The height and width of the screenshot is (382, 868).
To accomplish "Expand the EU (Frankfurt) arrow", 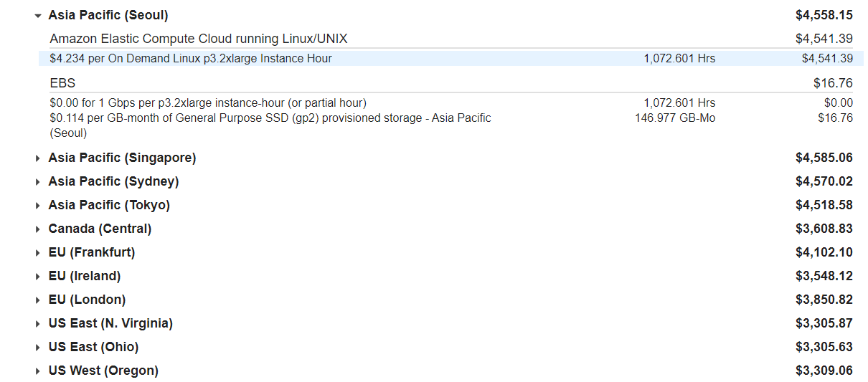I will tap(38, 253).
